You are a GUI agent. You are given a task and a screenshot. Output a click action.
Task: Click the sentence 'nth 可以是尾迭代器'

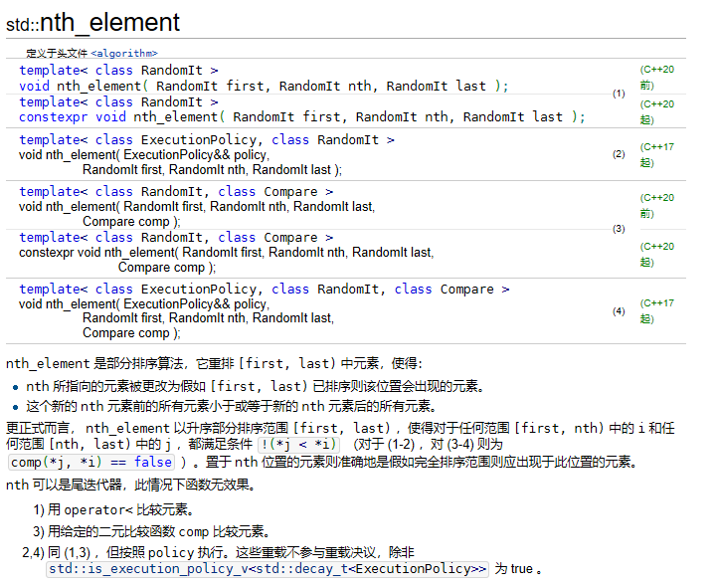131,485
